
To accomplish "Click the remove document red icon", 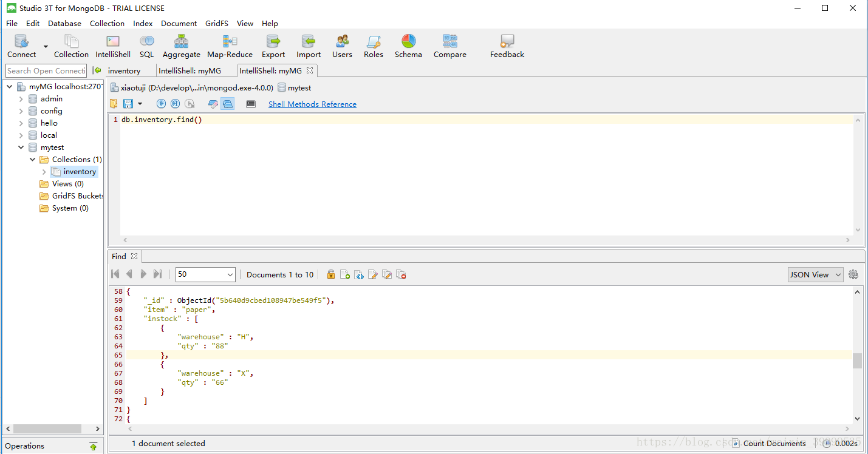I will pos(401,274).
